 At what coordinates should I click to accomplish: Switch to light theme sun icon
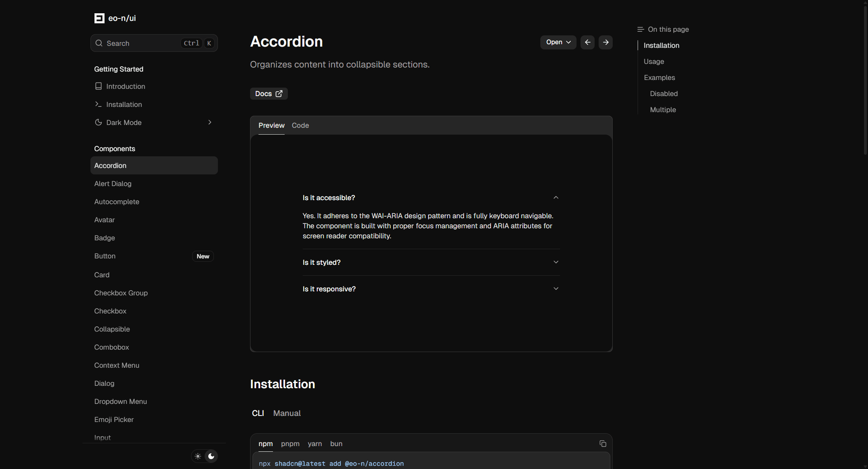coord(198,456)
